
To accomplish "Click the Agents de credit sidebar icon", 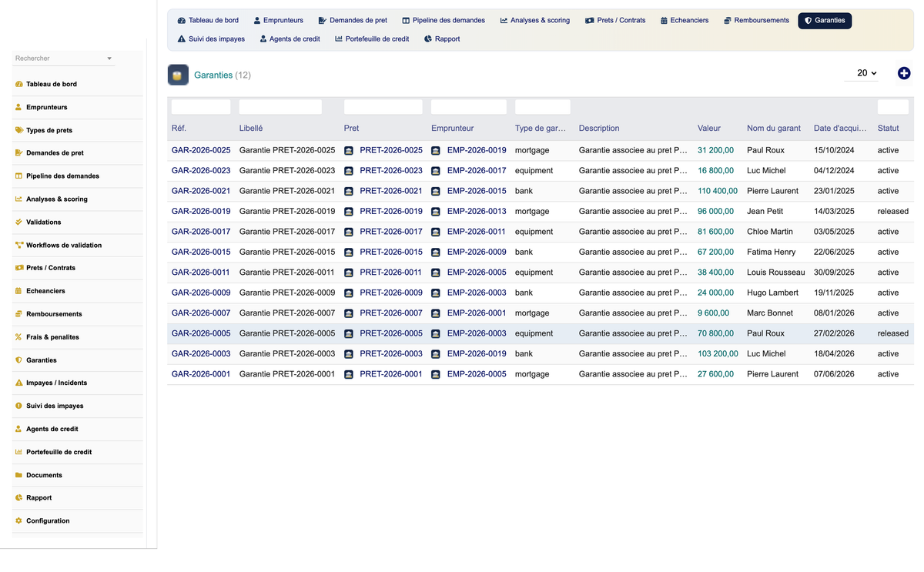I will [x=18, y=429].
